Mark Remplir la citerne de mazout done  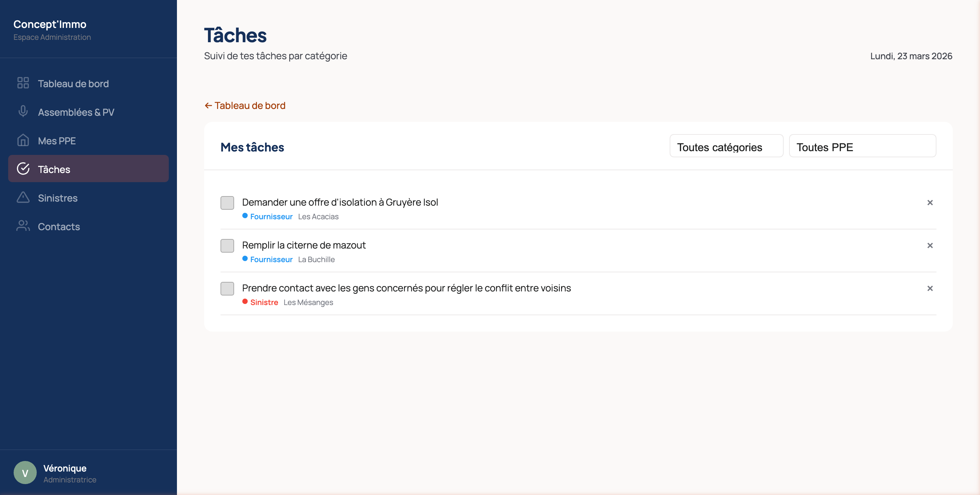click(x=227, y=246)
